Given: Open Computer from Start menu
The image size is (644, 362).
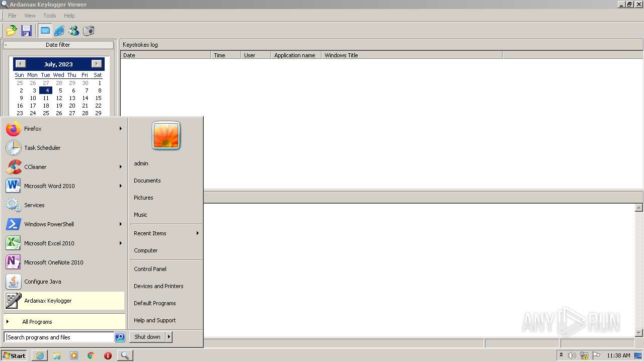Looking at the screenshot, I should click(166, 250).
